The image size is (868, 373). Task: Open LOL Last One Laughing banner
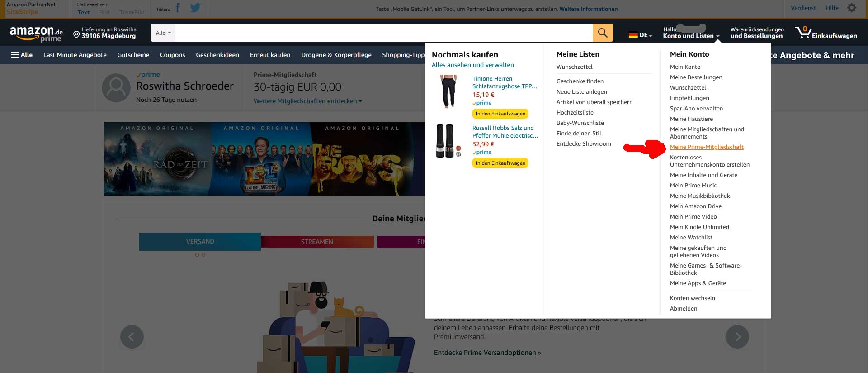261,158
